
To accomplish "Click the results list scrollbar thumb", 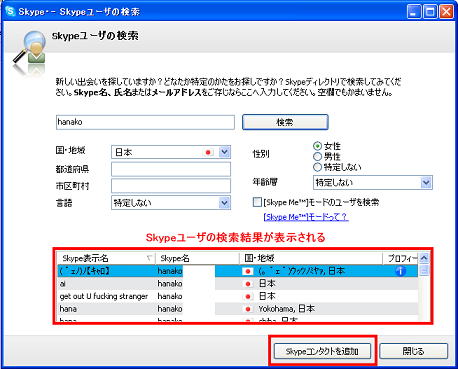I will click(x=424, y=269).
